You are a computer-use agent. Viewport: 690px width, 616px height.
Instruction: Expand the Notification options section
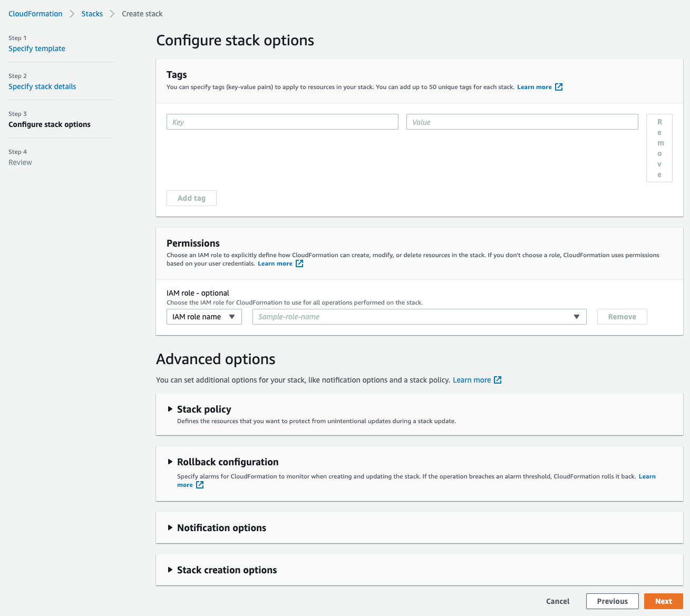[x=170, y=527]
